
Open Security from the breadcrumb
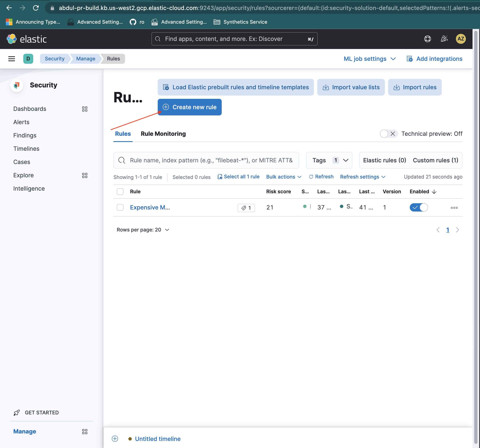coord(55,59)
